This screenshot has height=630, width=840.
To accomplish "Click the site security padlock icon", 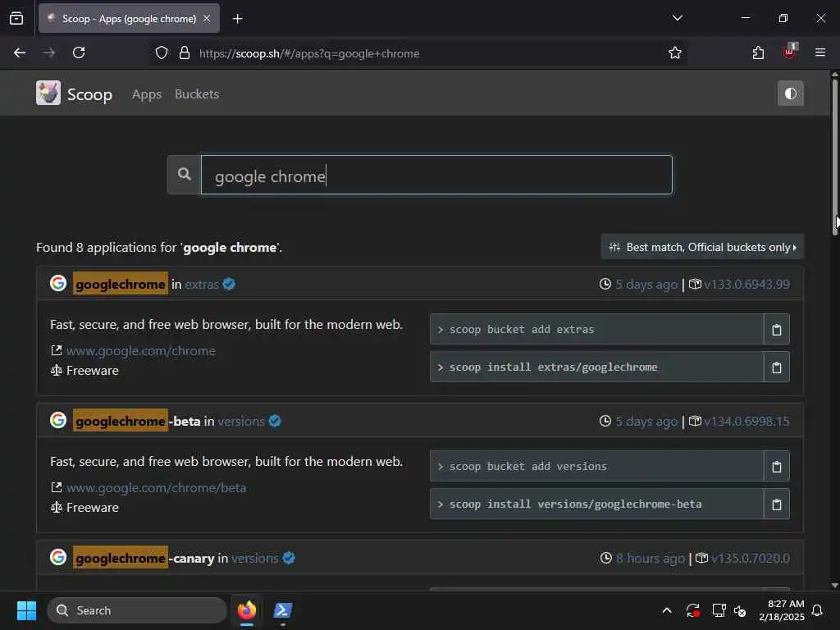I will click(x=185, y=53).
